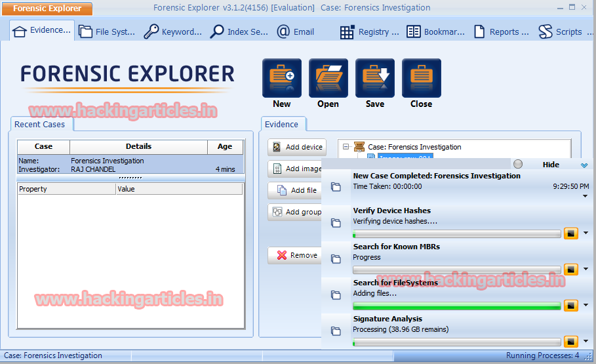
Task: Maximize the Forensic Explorer window
Action: click(572, 7)
